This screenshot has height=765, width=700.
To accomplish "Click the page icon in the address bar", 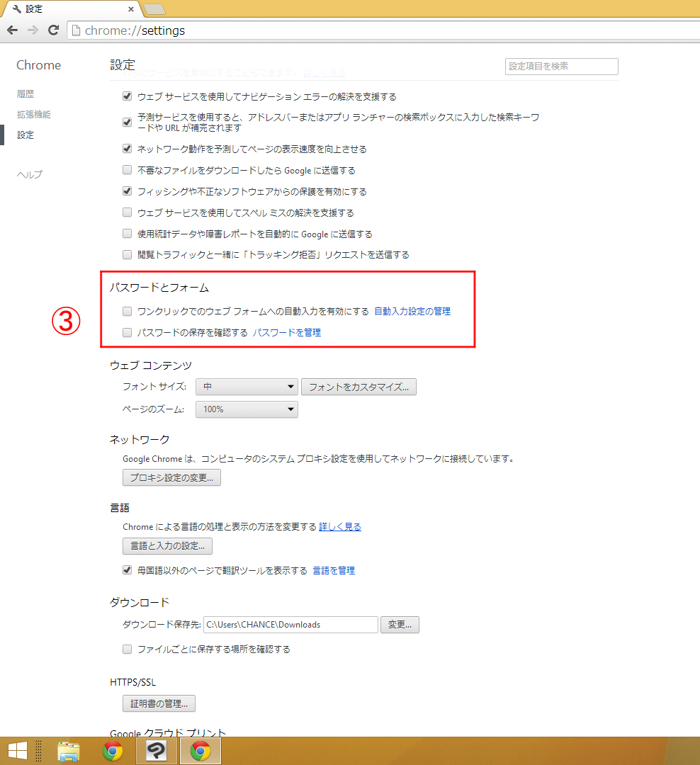I will pyautogui.click(x=76, y=30).
